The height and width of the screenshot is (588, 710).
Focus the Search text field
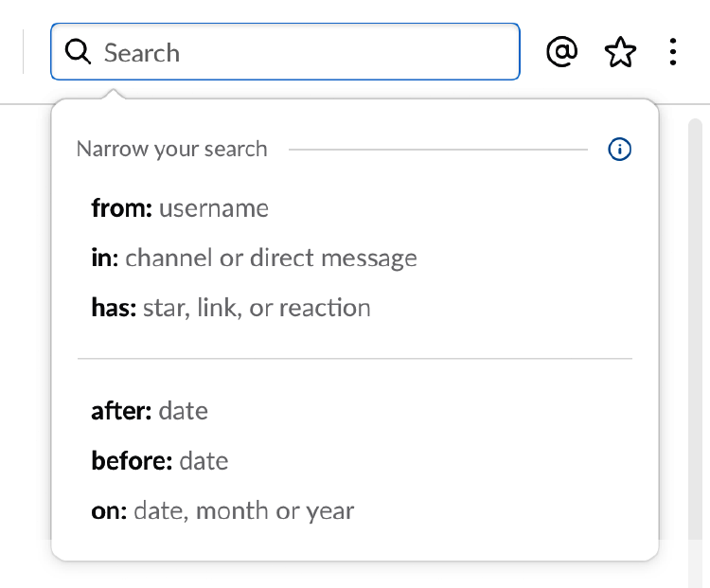[x=303, y=53]
